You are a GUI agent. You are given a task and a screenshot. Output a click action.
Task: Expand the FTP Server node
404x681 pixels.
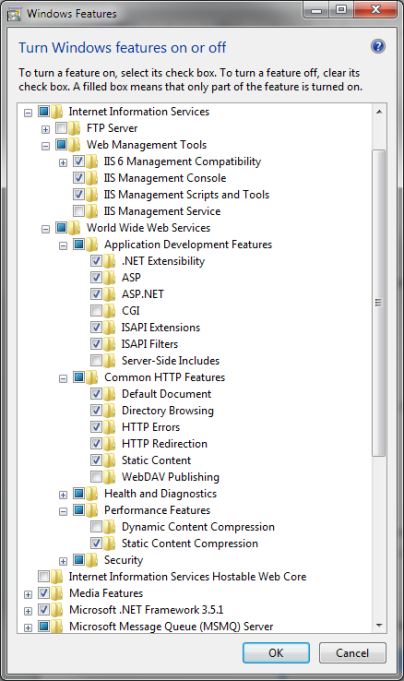tap(46, 129)
